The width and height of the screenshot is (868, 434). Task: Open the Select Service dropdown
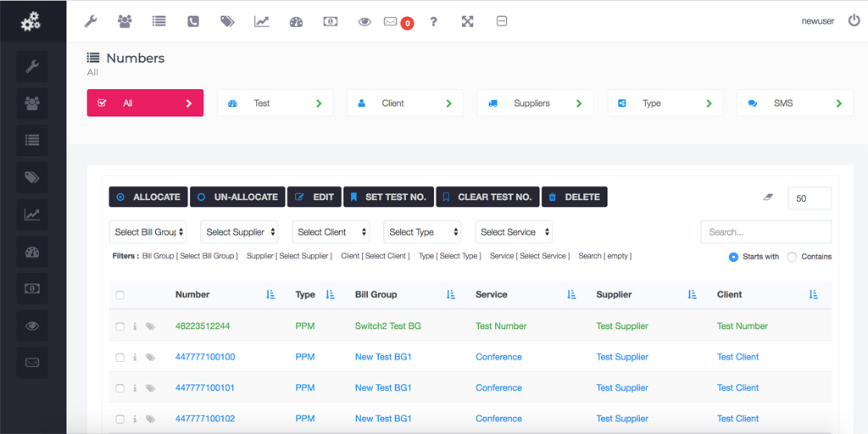point(515,232)
